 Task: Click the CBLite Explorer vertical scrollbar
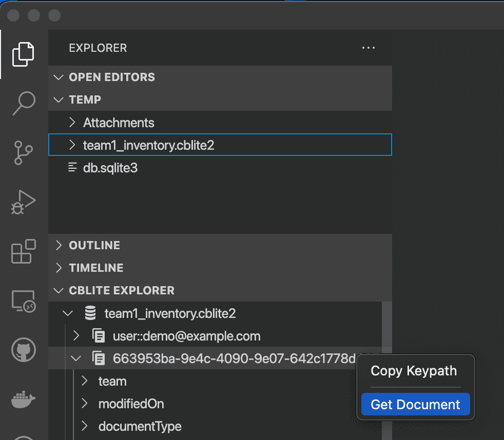pyautogui.click(x=386, y=371)
